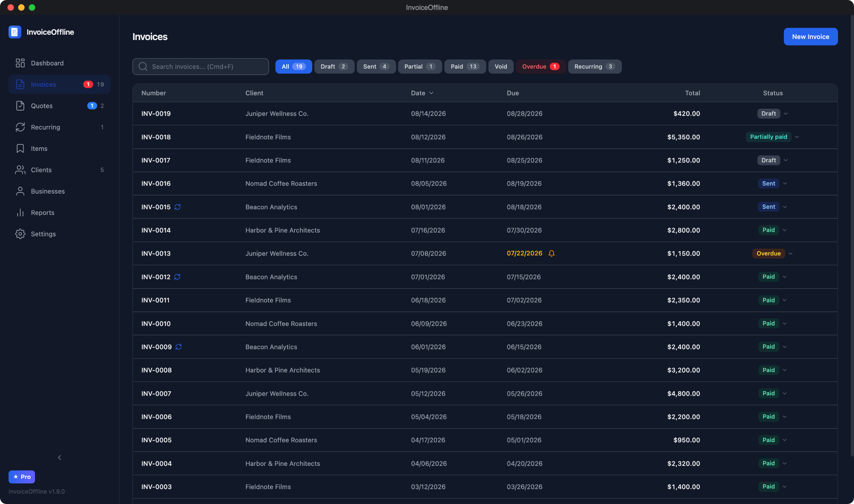
Task: Open Settings from sidebar
Action: (x=59, y=234)
